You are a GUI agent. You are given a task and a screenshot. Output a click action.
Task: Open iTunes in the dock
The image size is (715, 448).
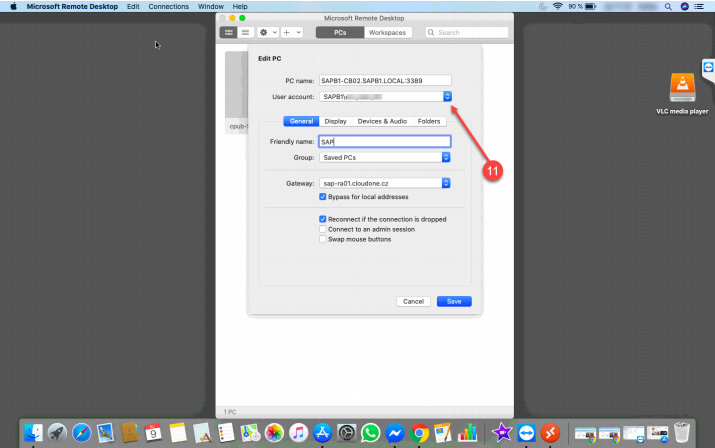(298, 432)
